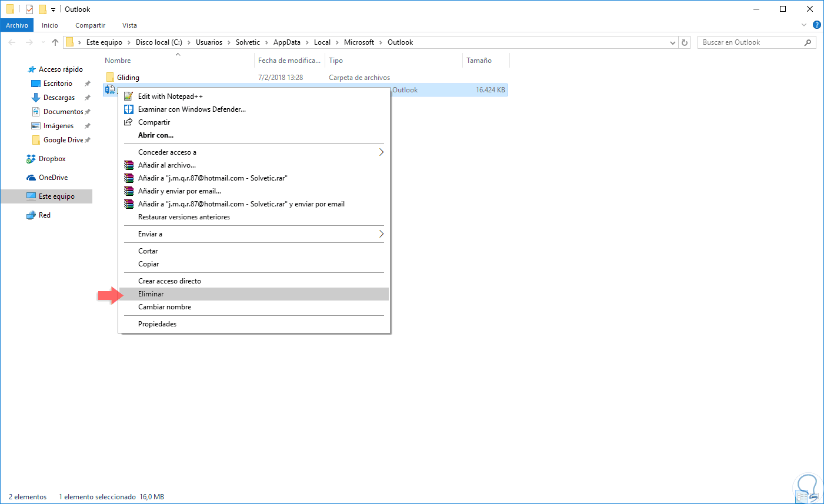Click the OneDrive cloud icon
This screenshot has width=824, height=504.
click(31, 178)
